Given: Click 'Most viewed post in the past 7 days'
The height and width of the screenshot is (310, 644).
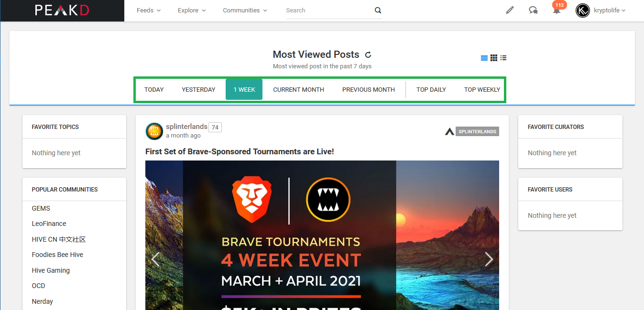Looking at the screenshot, I should click(322, 66).
